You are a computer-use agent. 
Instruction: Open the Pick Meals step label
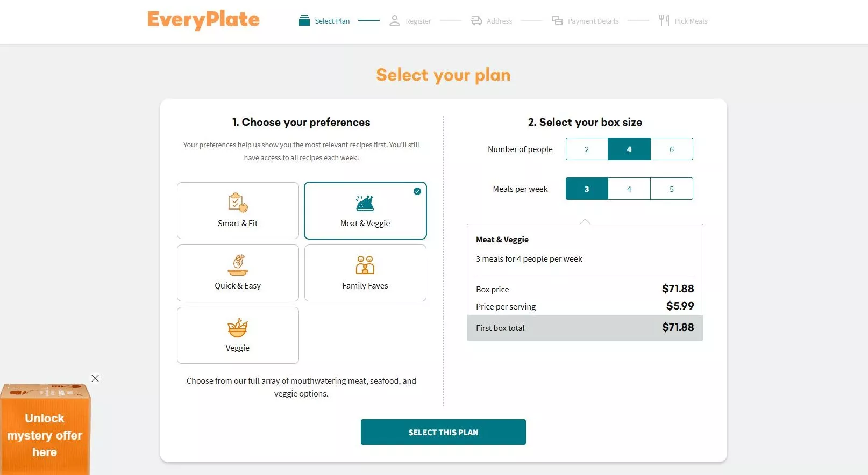[x=691, y=21]
